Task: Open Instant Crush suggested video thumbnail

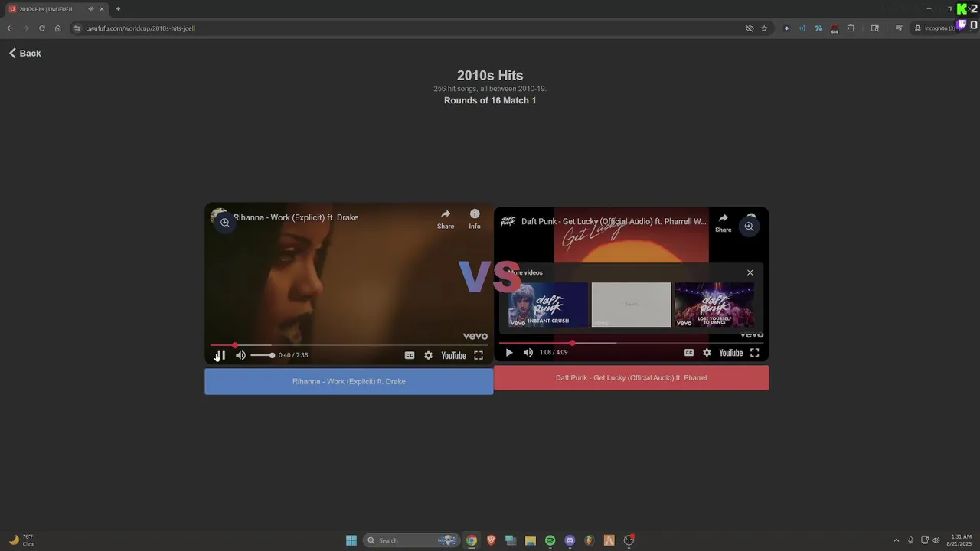Action: point(548,305)
